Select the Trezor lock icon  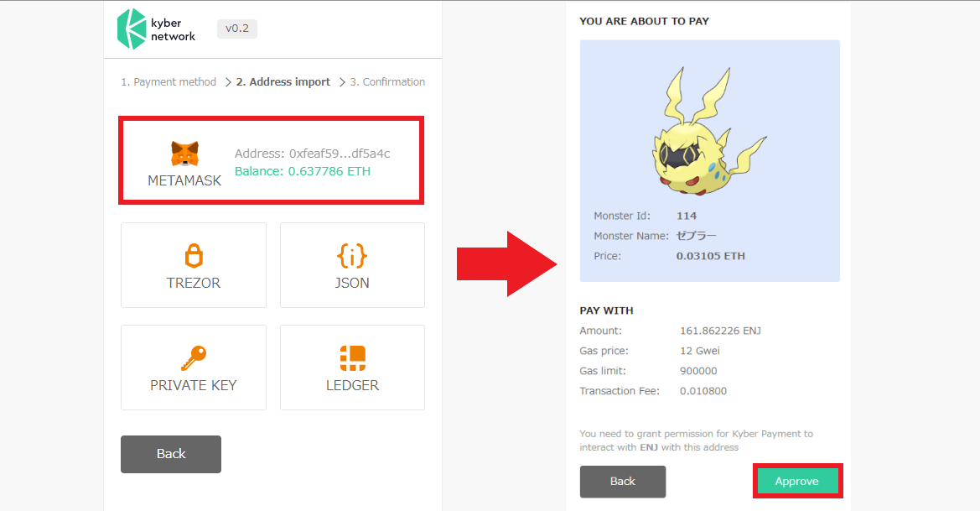pyautogui.click(x=194, y=256)
